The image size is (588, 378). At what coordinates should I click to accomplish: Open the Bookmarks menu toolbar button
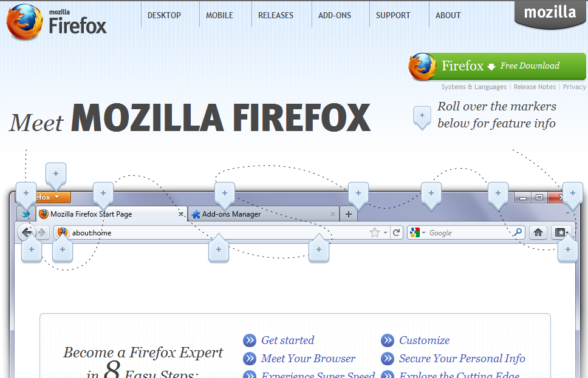point(561,232)
